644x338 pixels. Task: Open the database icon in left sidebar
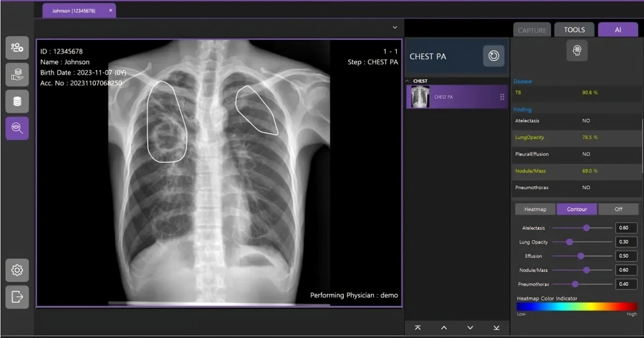point(17,101)
